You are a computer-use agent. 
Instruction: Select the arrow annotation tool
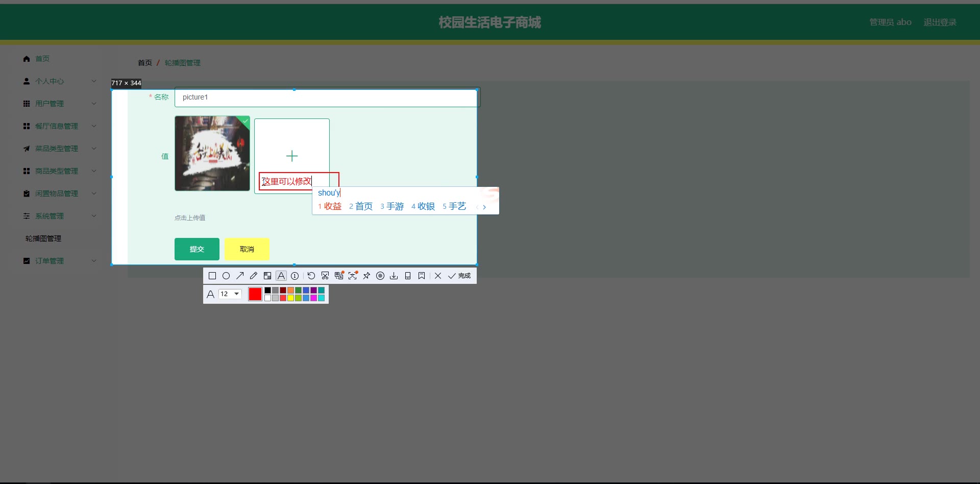[x=240, y=276]
